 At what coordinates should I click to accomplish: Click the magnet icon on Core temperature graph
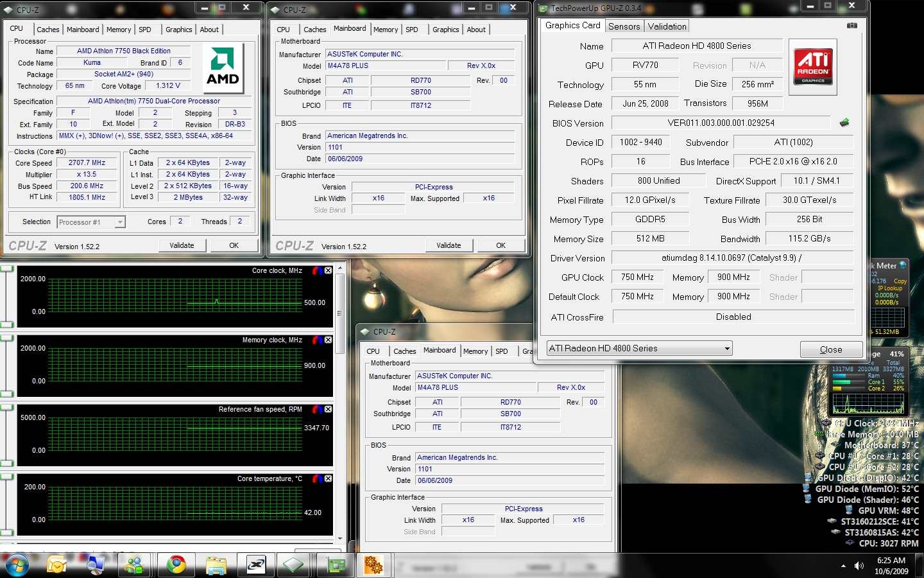click(x=317, y=479)
